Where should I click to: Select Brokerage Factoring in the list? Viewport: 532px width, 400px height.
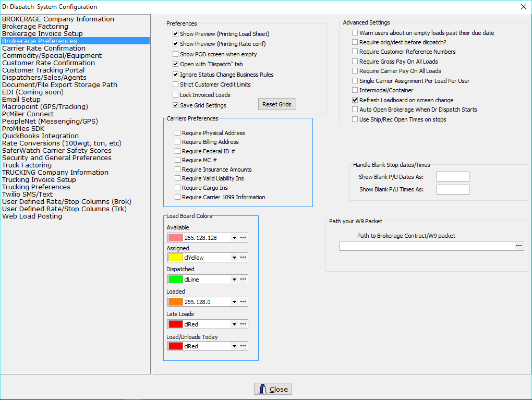75,26
